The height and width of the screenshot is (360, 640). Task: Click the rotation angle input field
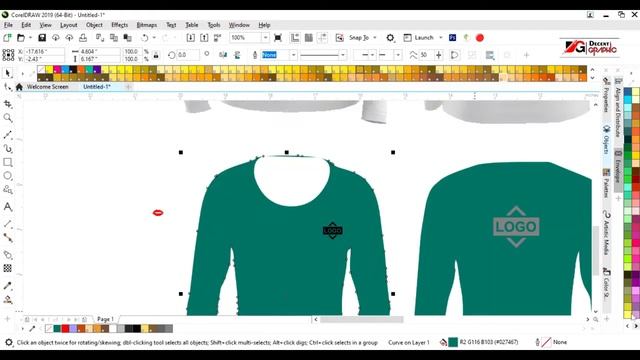pos(188,55)
